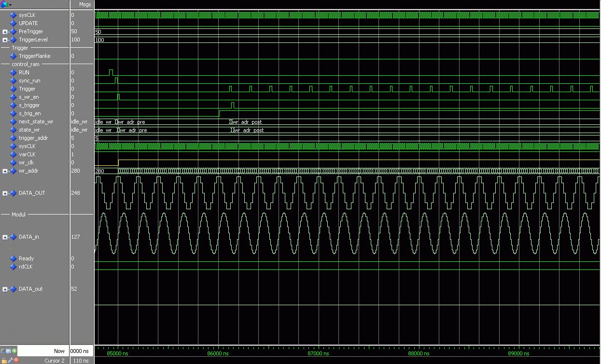Image resolution: width=601 pixels, height=364 pixels.
Task: Expand the DATA_OUT signal group
Action: click(5, 193)
